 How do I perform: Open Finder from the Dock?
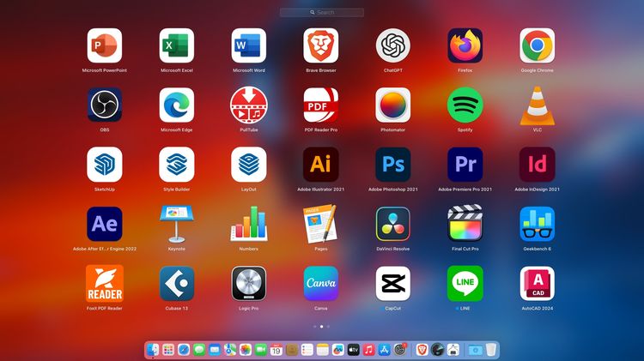pos(153,350)
